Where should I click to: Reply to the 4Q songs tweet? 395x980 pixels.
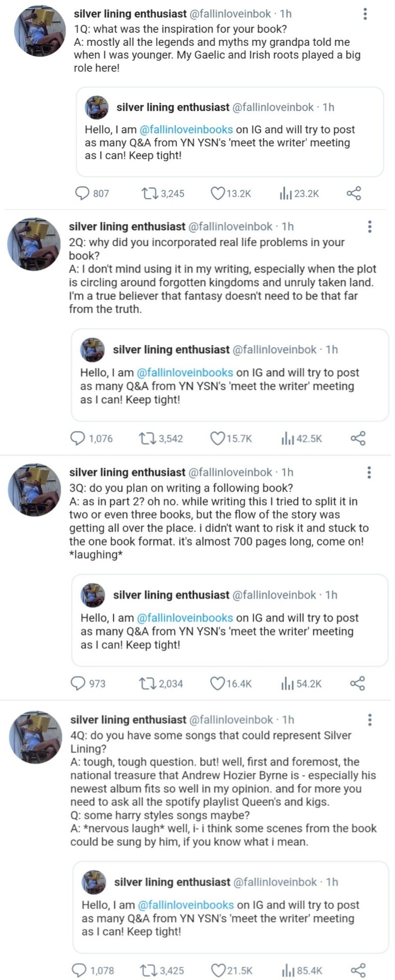[79, 970]
